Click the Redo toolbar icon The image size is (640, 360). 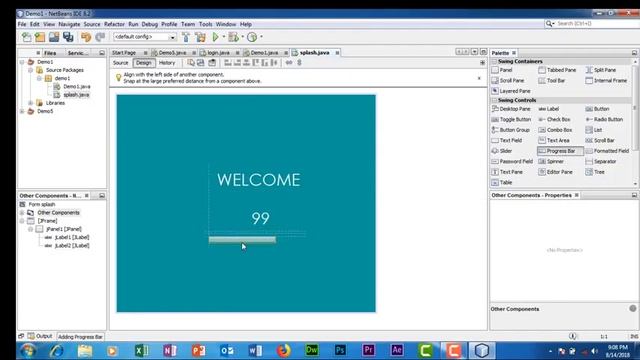point(100,37)
